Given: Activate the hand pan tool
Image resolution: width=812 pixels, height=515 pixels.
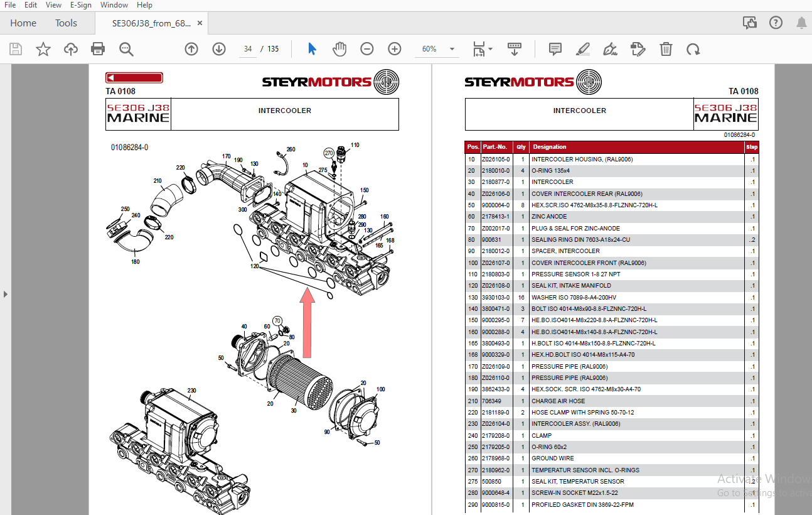Looking at the screenshot, I should click(x=339, y=49).
